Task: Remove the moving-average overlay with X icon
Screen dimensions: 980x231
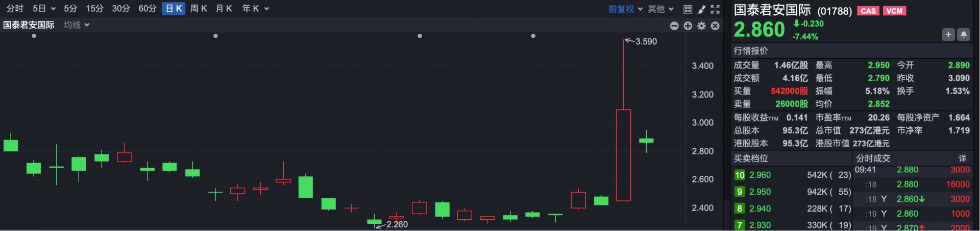Action: click(715, 26)
